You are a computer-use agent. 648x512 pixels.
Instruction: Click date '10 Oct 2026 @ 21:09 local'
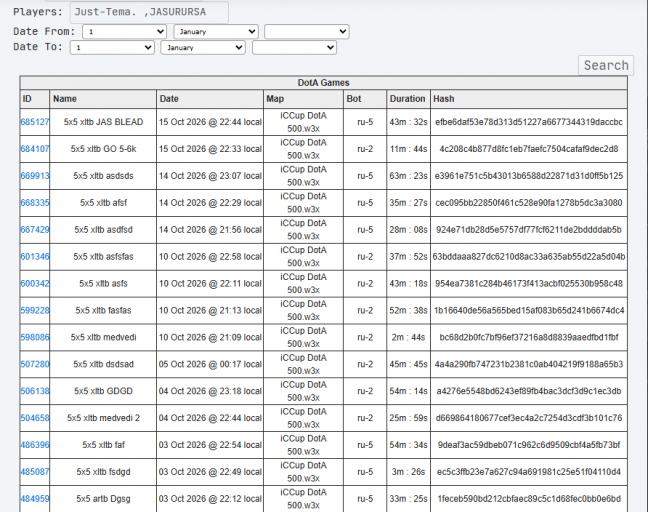pos(210,337)
